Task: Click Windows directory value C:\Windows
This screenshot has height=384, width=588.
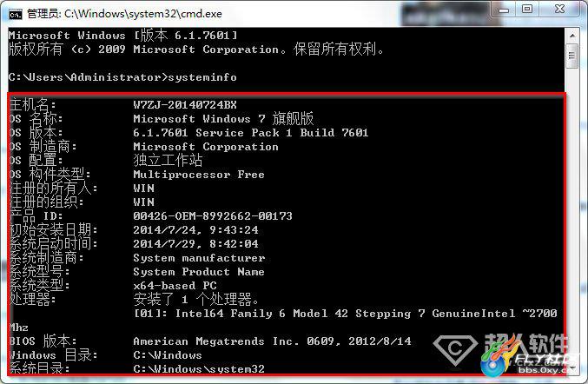Action: 168,355
